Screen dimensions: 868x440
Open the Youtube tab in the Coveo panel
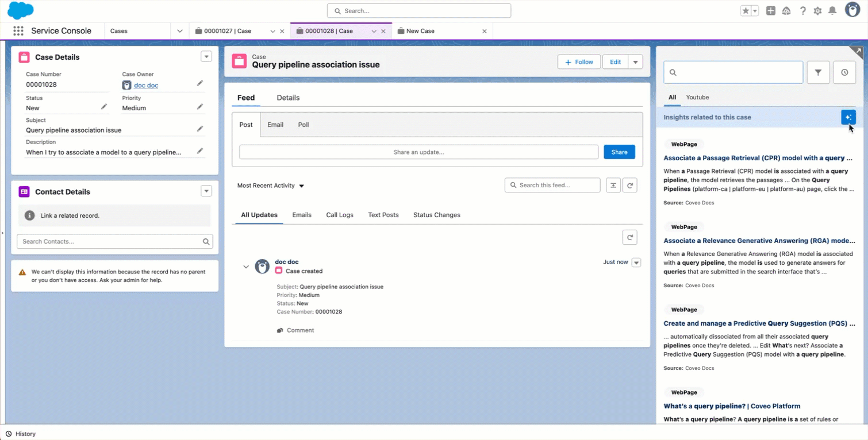coord(697,98)
